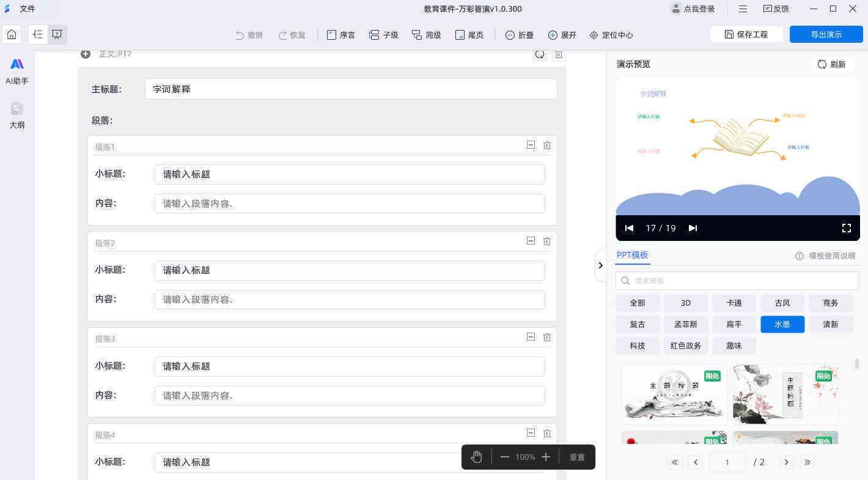Filter templates by 商务

pyautogui.click(x=831, y=303)
